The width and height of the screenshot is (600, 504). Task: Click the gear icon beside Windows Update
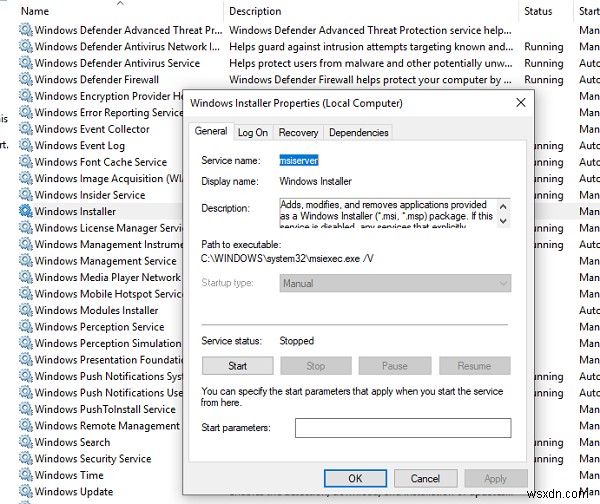(26, 492)
